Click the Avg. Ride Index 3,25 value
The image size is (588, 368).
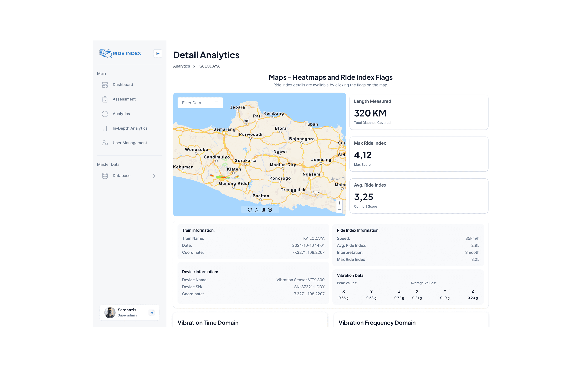click(x=363, y=197)
